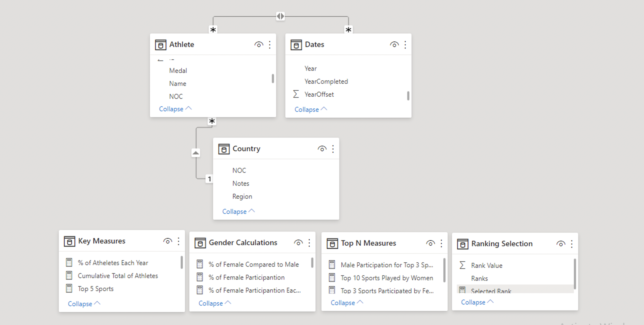
Task: Click the Country table icon
Action: 224,149
